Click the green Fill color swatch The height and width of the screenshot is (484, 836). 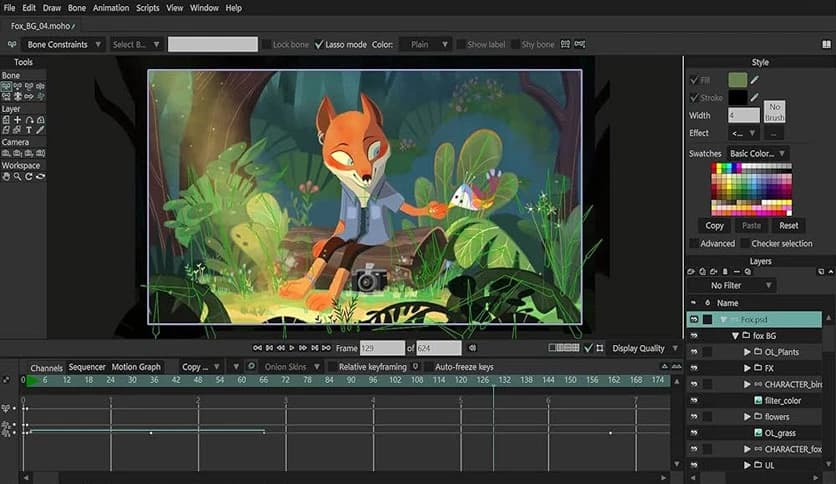[738, 80]
